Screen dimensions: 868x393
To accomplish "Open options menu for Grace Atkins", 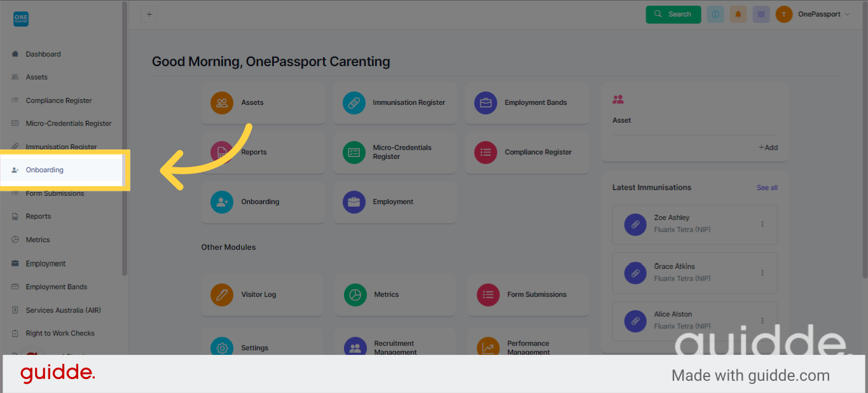I will click(x=762, y=273).
